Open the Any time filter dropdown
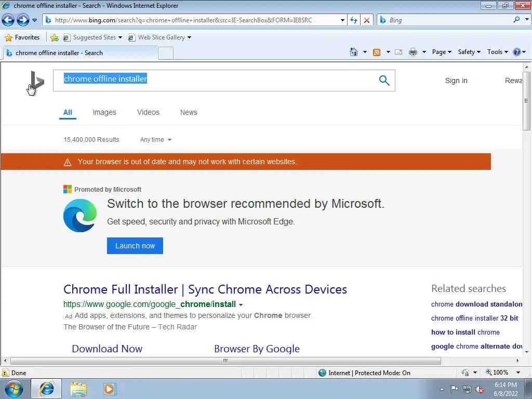 (x=156, y=140)
